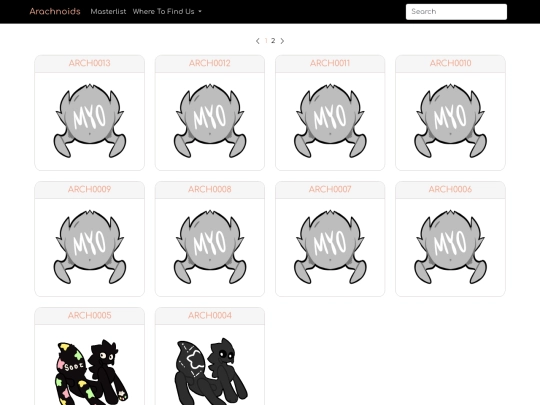540x405 pixels.
Task: Open the ARCH0005 title link
Action: coord(90,315)
